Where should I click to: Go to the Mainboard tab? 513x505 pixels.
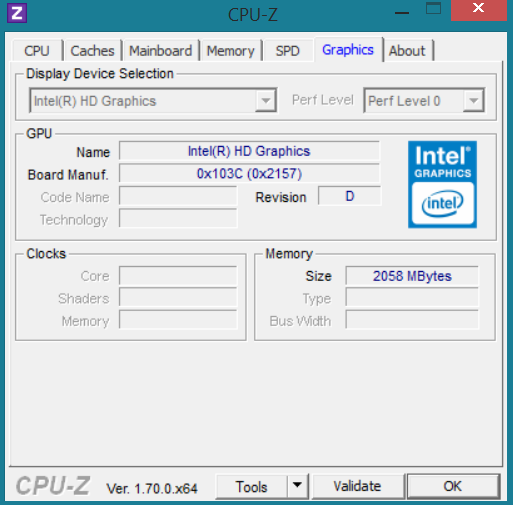click(160, 51)
